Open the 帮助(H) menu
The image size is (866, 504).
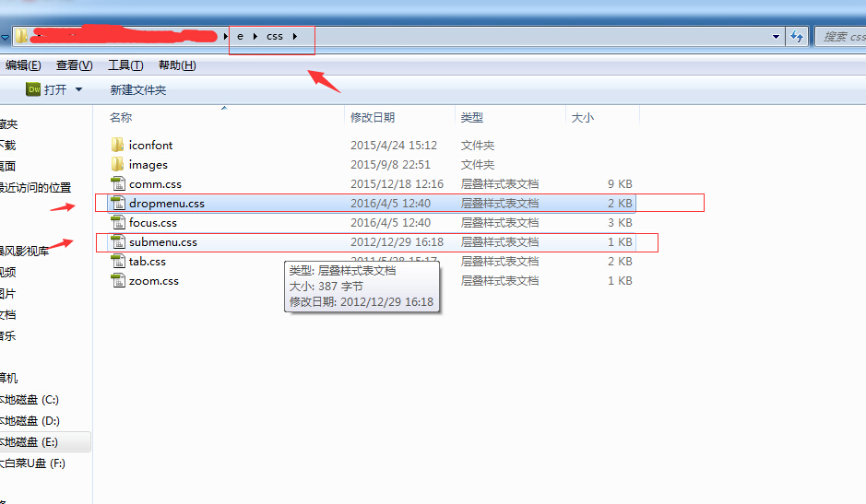[x=177, y=65]
